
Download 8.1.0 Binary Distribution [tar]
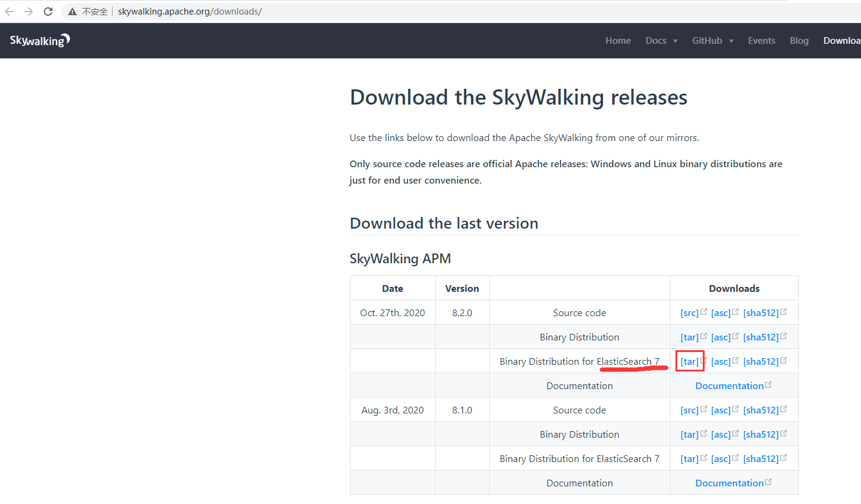point(689,435)
